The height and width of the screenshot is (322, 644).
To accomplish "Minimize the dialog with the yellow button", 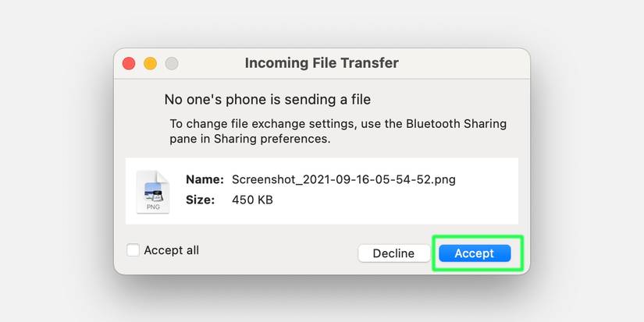I will (150, 63).
